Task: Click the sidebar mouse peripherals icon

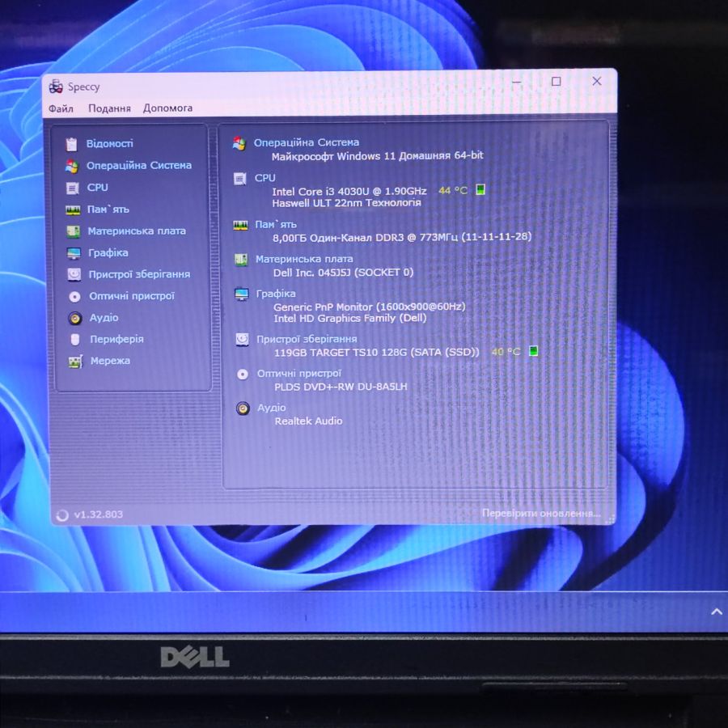Action: click(x=75, y=340)
